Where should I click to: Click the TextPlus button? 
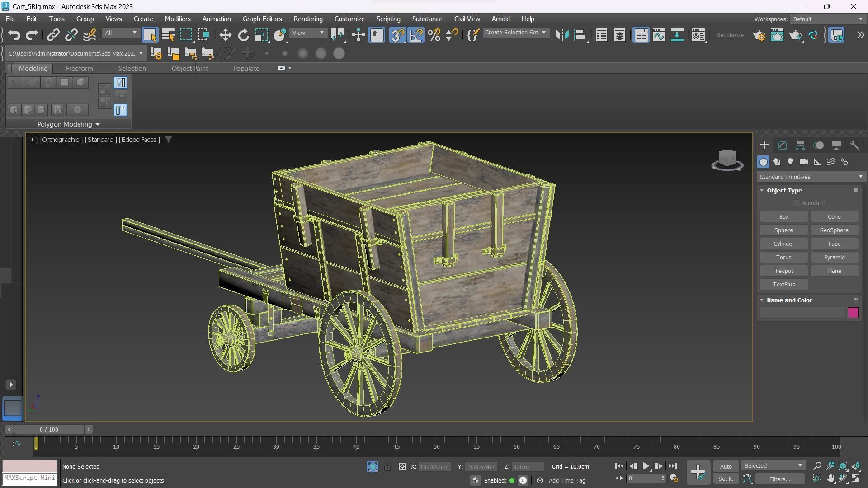click(783, 285)
